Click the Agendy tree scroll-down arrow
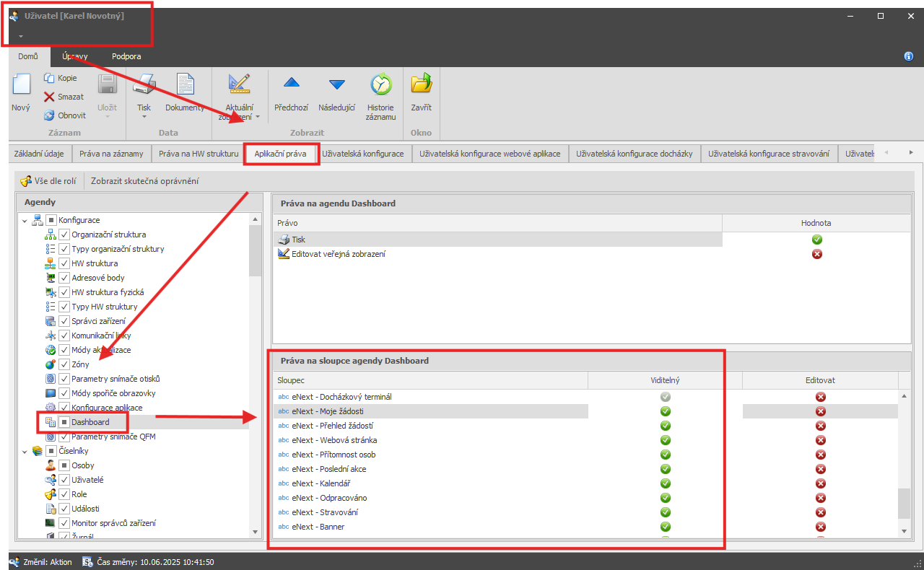This screenshot has width=924, height=570. [255, 531]
